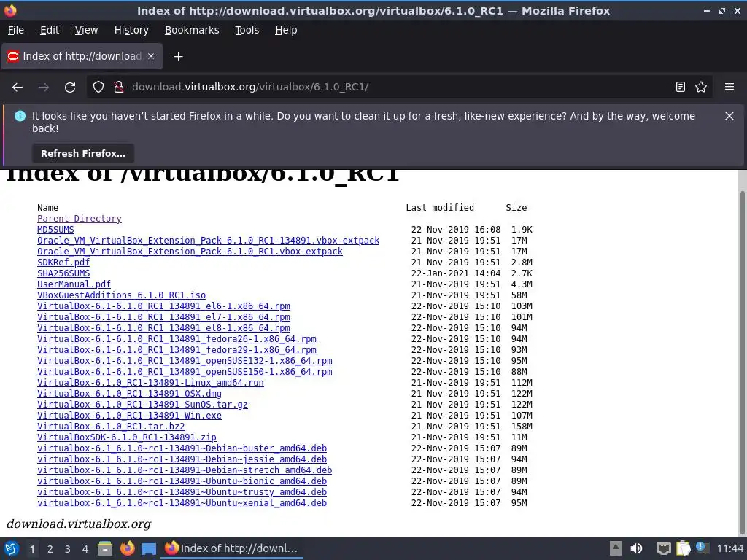Download the Debian~buster amd64 deb

182,448
